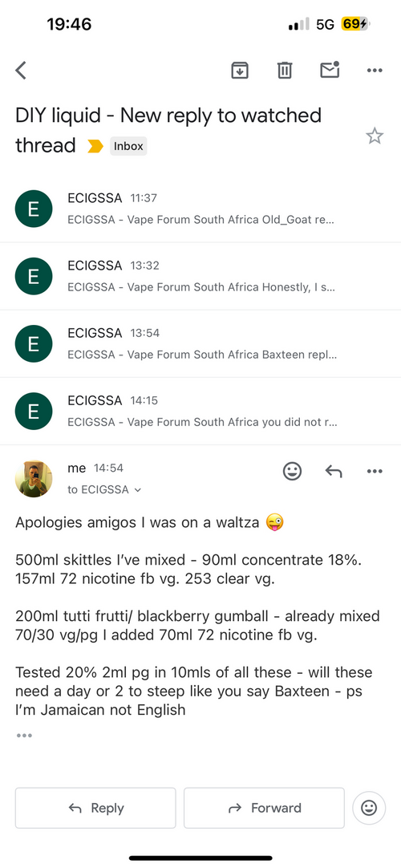Archive this email thread
This screenshot has height=868, width=401.
click(x=240, y=71)
